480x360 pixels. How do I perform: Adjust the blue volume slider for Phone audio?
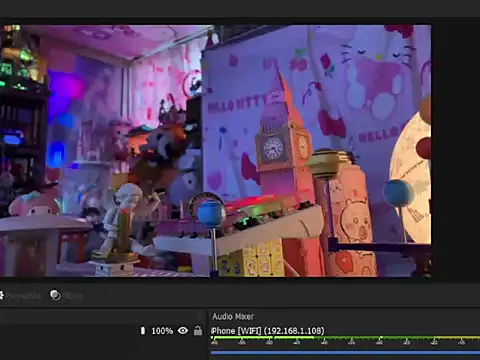tap(345, 352)
